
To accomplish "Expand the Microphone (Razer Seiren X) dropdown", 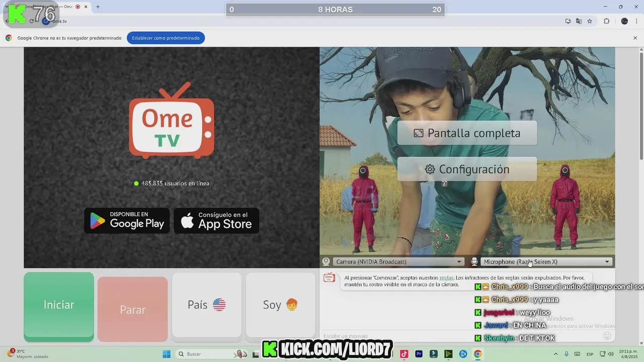I will (546, 261).
